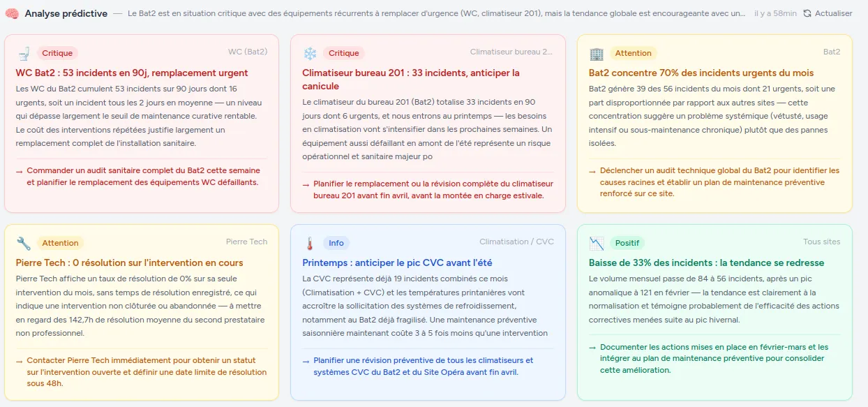Click the snowflake icon on Climatiseur bureau 201 card
This screenshot has width=868, height=407.
(308, 52)
